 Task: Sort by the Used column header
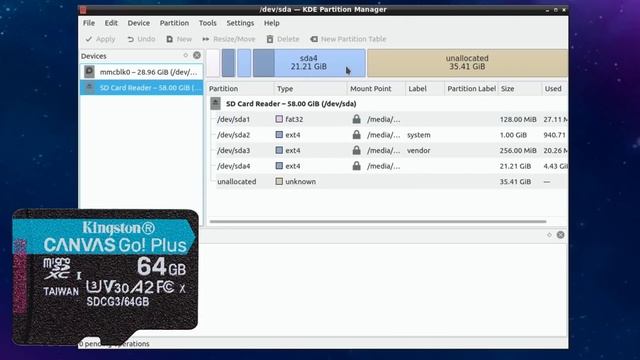[x=554, y=89]
